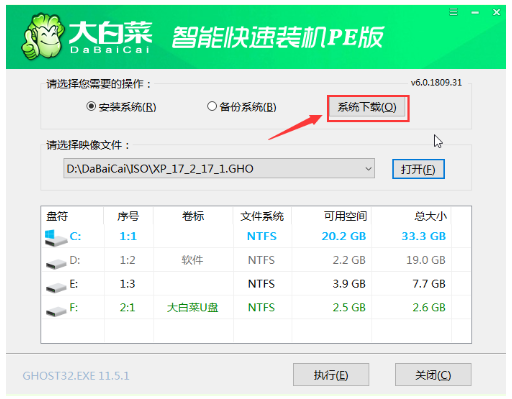Select the F: 大白菜U盘 partition row
Image resolution: width=512 pixels, height=399 pixels.
256,307
